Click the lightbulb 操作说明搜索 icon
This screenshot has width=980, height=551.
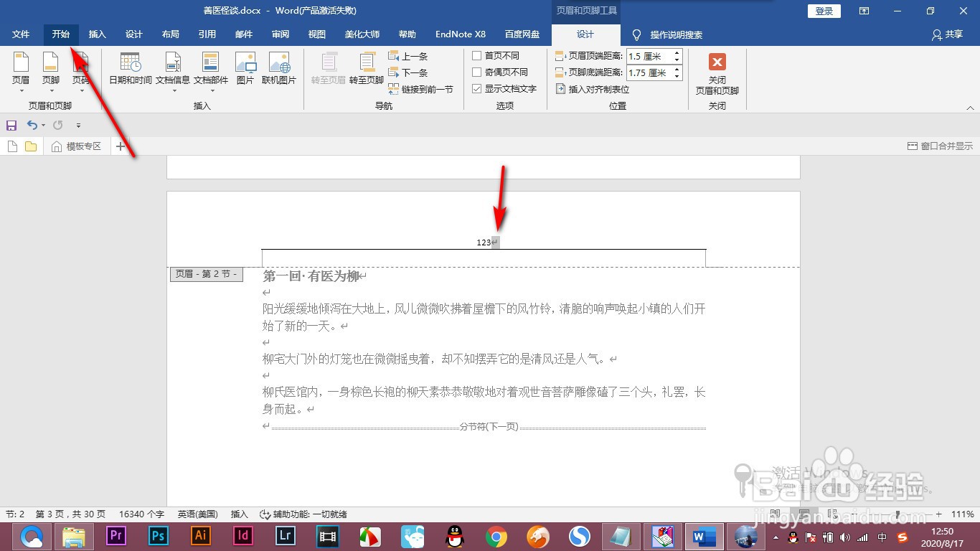click(636, 34)
